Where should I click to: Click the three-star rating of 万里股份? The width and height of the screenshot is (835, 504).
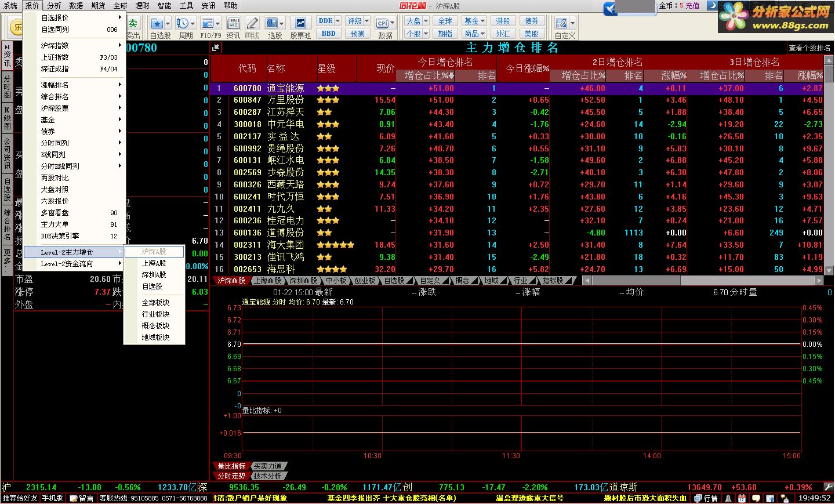point(328,100)
